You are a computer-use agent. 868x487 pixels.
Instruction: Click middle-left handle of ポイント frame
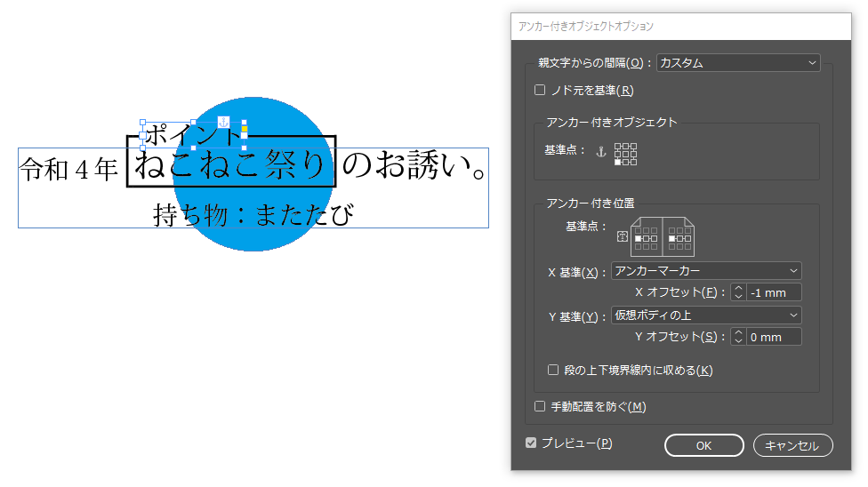point(143,135)
